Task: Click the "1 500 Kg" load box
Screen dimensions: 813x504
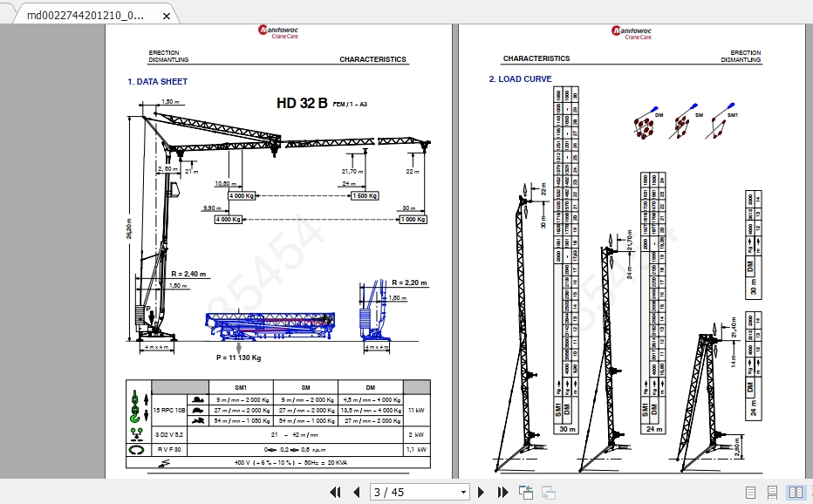Action: 365,195
